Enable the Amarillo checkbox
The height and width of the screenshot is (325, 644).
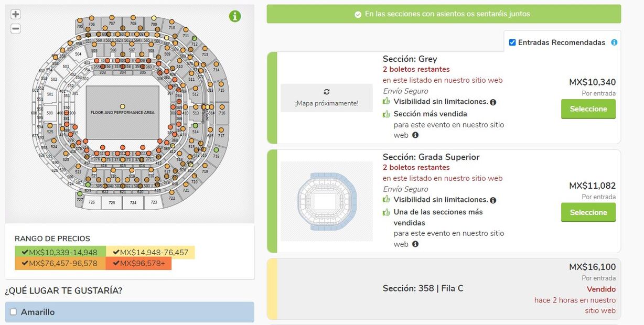(x=14, y=312)
